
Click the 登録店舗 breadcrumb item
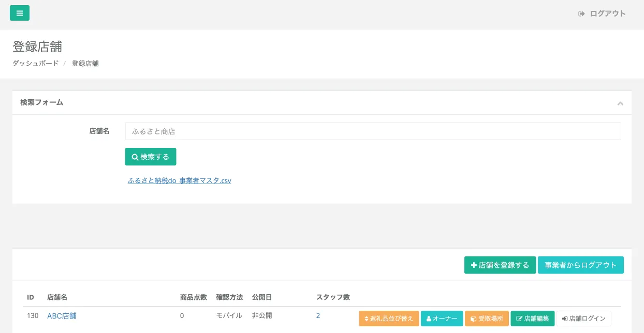85,64
